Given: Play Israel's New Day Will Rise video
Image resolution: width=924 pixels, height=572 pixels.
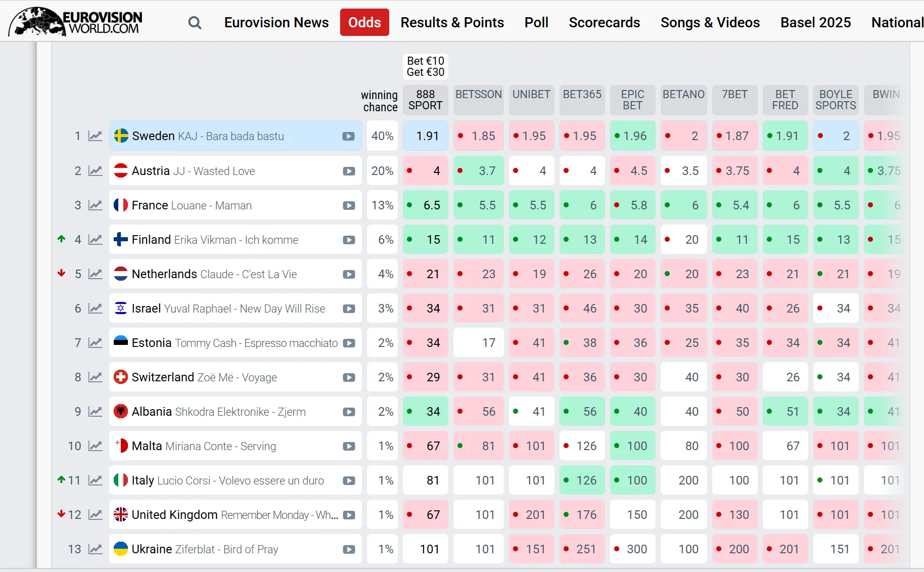Looking at the screenshot, I should 349,309.
